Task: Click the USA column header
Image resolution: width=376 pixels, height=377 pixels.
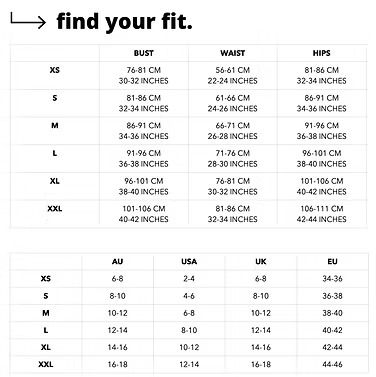Action: tap(189, 262)
